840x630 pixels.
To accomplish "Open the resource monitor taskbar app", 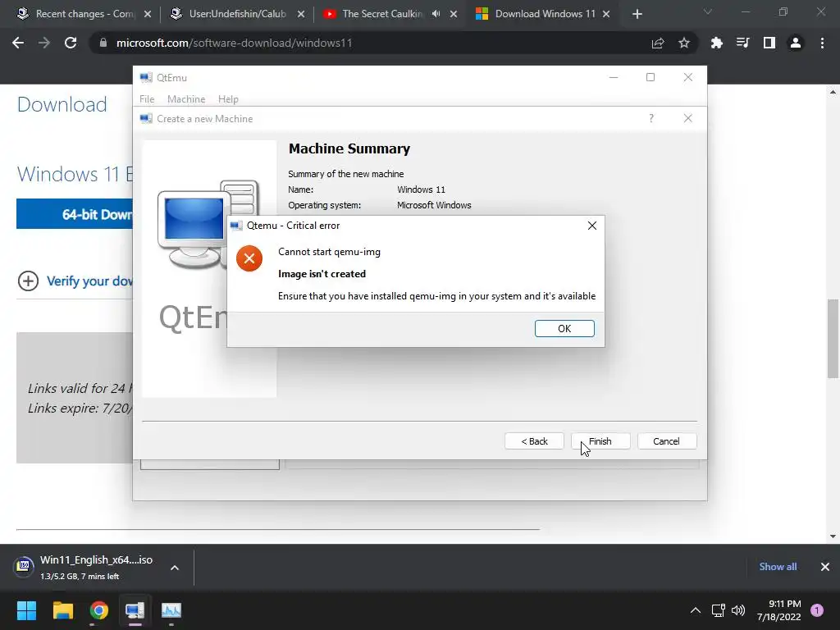I will pos(171,610).
